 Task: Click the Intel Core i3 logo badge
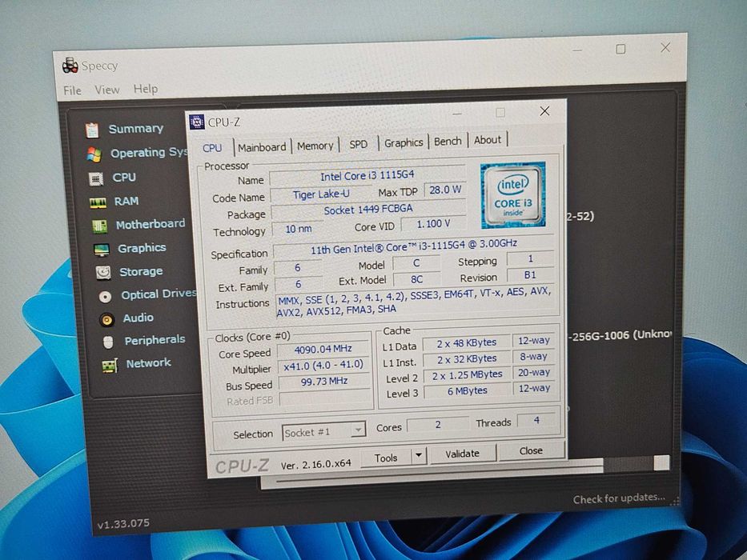click(512, 194)
